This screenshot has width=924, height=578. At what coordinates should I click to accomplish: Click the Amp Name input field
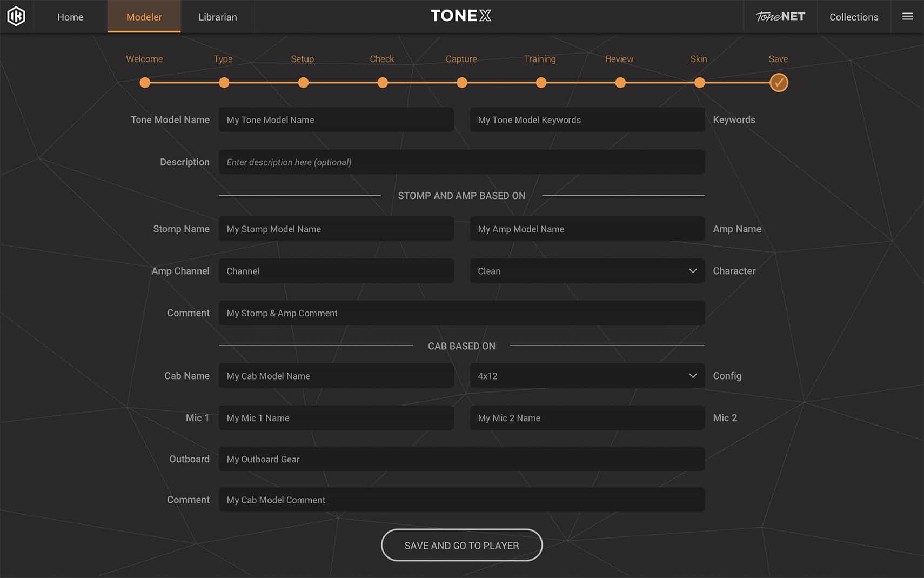(587, 229)
